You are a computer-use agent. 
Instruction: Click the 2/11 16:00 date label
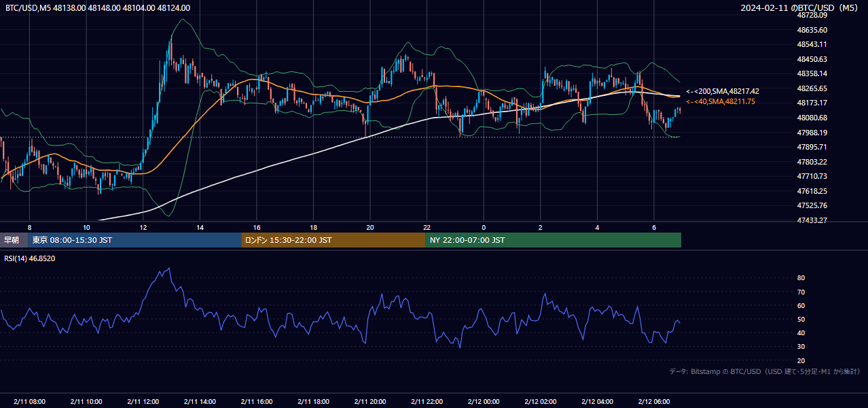(257, 402)
